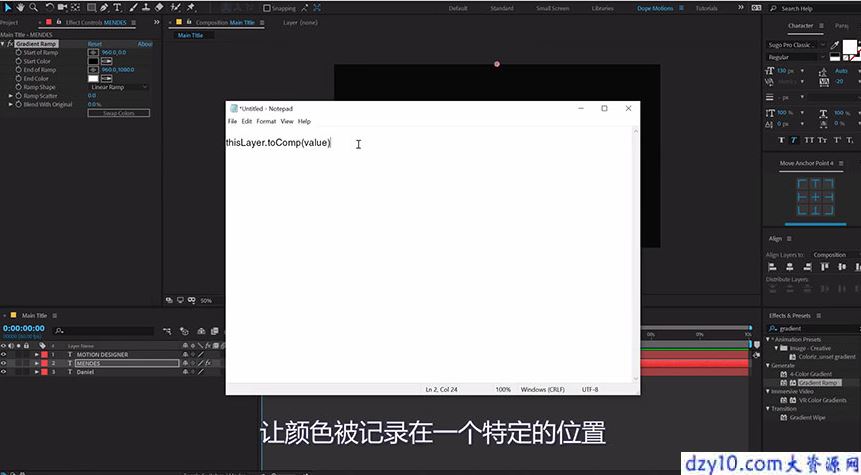Image resolution: width=861 pixels, height=475 pixels.
Task: Select the Roto Brush tool
Action: [176, 8]
